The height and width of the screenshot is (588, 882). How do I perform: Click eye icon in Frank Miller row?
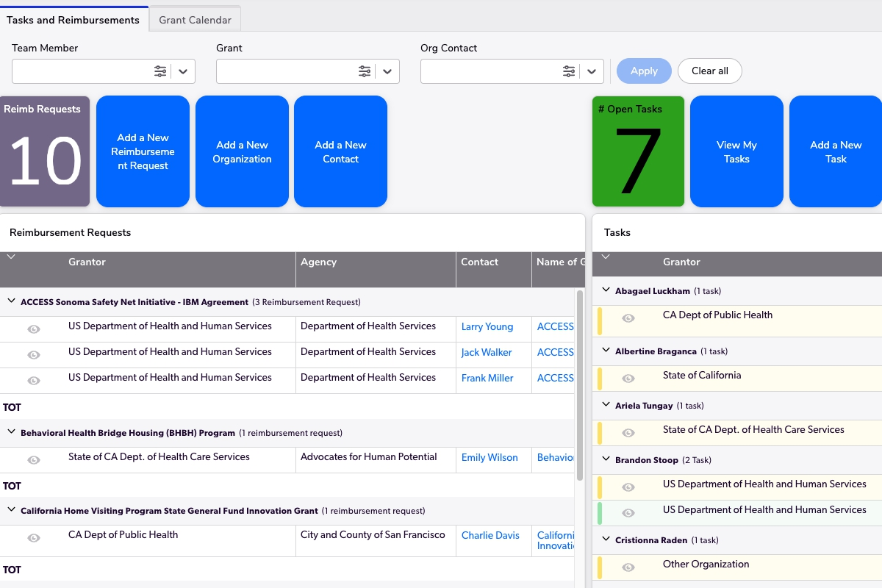point(34,381)
